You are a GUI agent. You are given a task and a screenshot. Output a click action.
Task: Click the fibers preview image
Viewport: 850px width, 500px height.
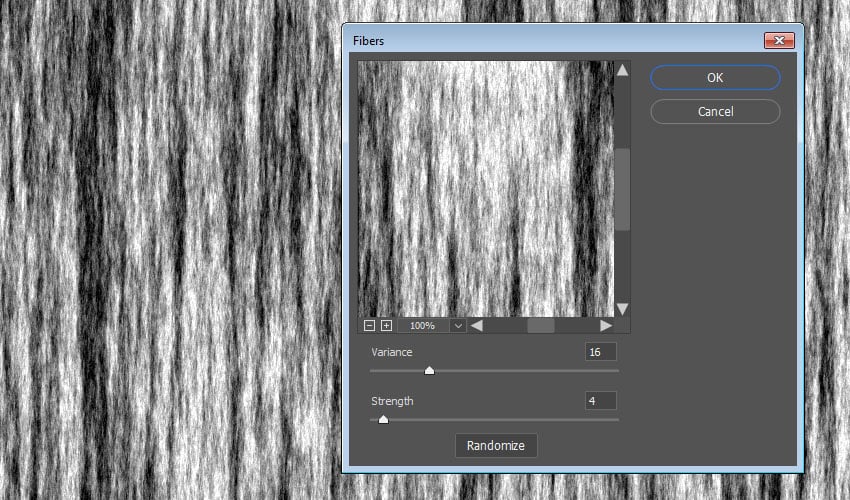[486, 189]
